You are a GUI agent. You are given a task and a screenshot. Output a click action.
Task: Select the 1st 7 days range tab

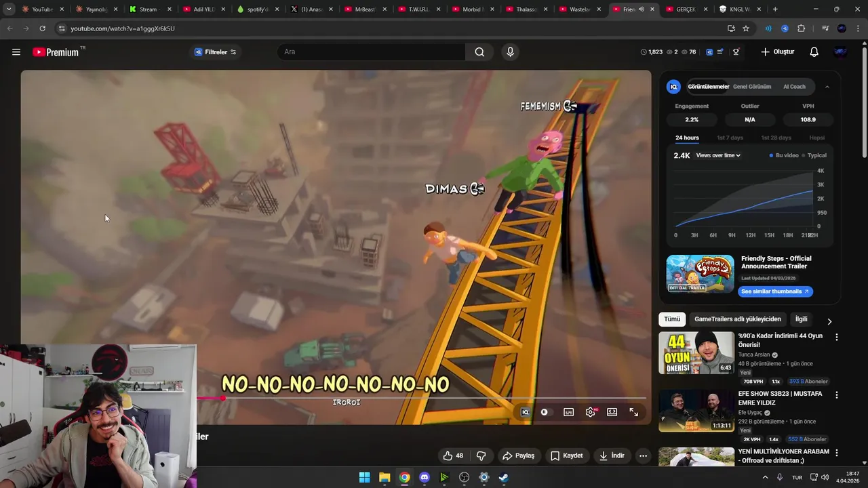click(730, 138)
